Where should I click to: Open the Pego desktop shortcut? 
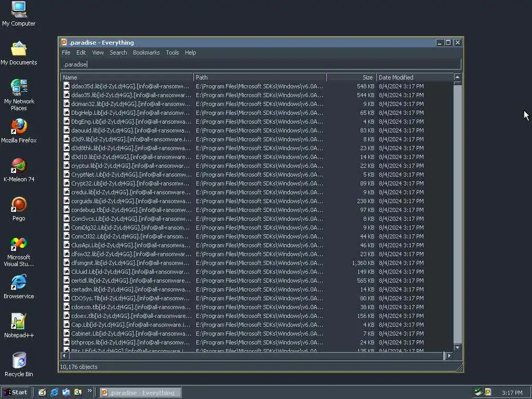click(x=19, y=209)
